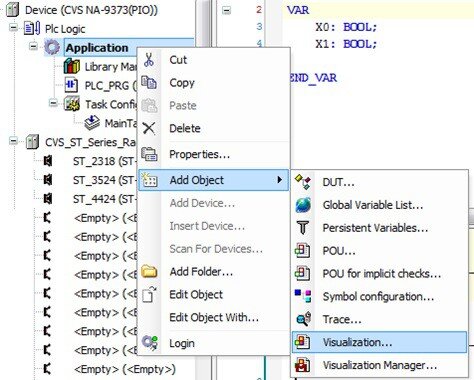The height and width of the screenshot is (380, 474).
Task: Select Visualization Manager... entry
Action: (x=379, y=365)
